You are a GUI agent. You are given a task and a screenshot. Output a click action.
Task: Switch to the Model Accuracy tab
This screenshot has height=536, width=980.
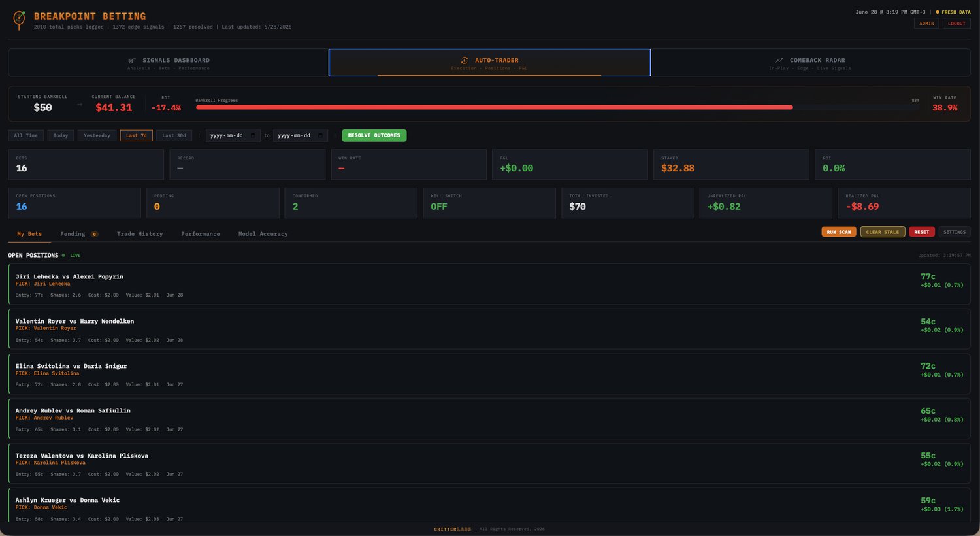[x=263, y=233]
